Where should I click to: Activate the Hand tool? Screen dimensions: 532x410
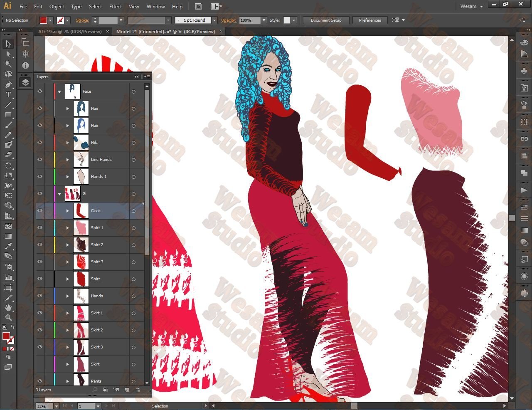tap(8, 308)
